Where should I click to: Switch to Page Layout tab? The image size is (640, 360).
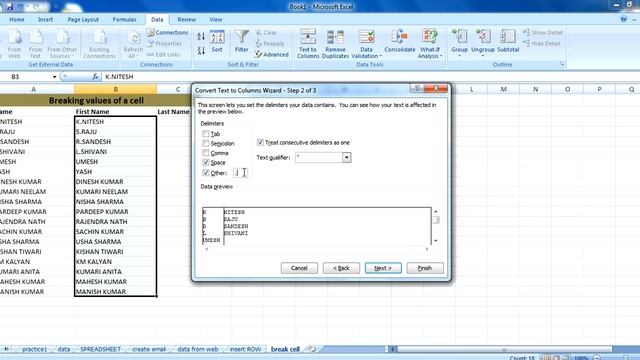click(x=83, y=20)
